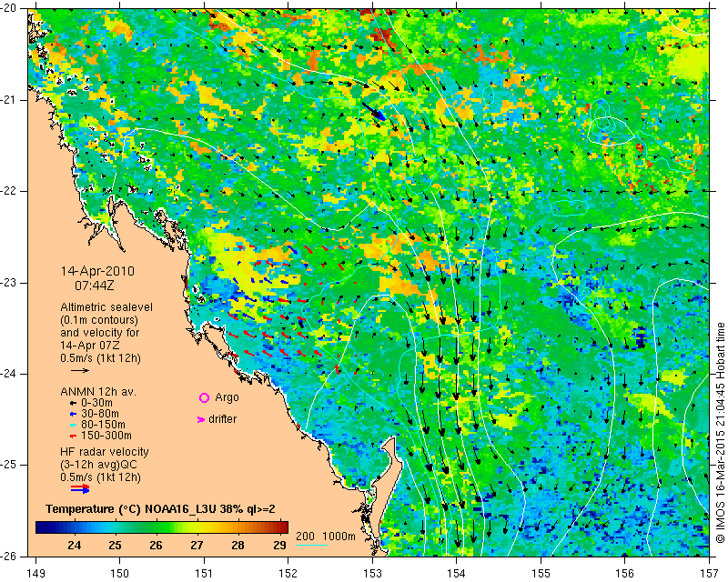
Task: Click the cyan 80-150m arrow legend icon
Action: 73,425
